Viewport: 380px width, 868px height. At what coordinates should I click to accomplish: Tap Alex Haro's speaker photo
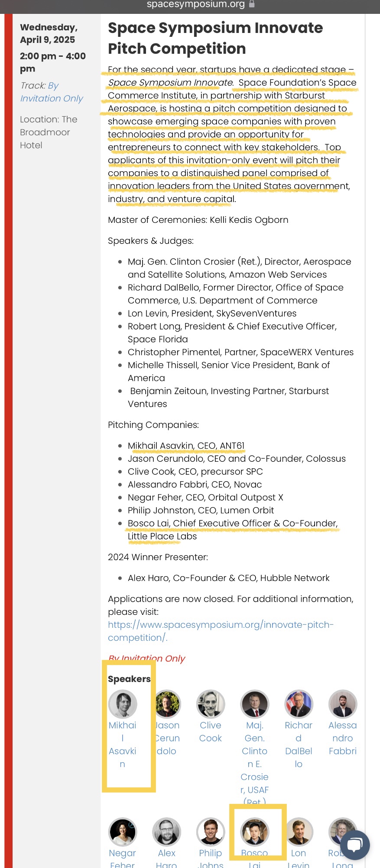click(x=167, y=832)
